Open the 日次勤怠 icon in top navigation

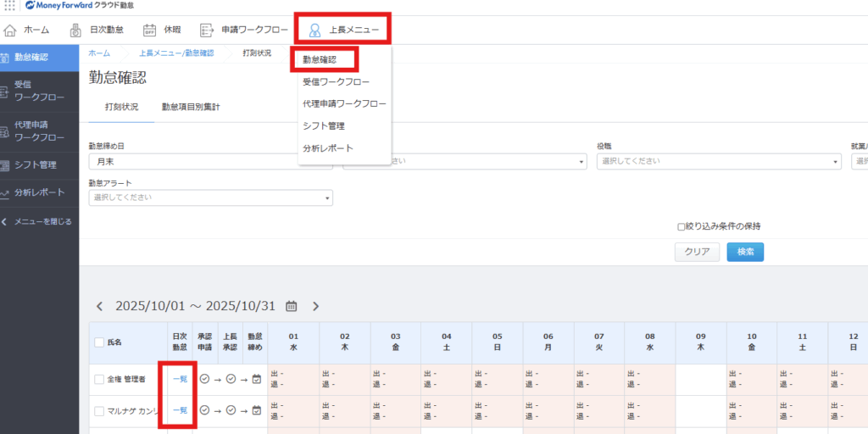(x=75, y=31)
